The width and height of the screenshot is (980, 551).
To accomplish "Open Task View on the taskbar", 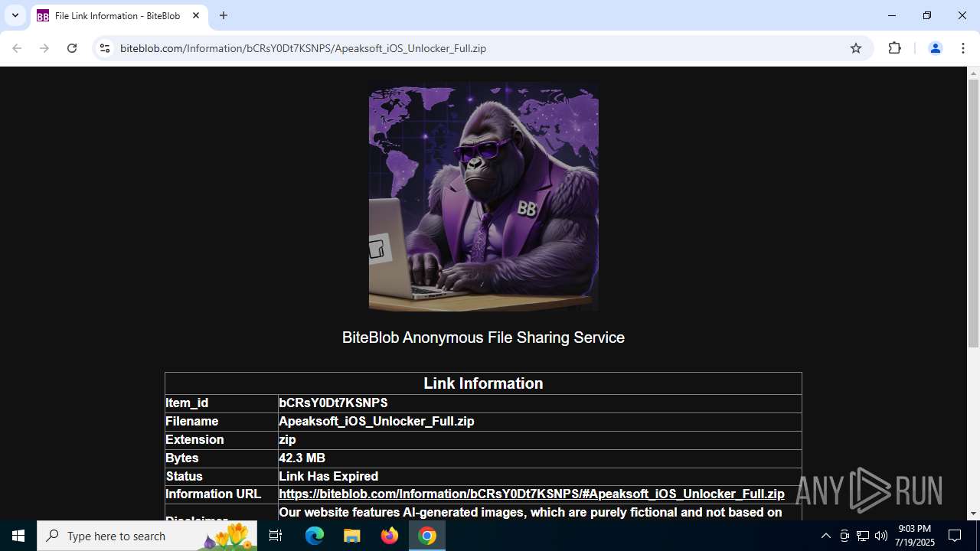I will coord(276,536).
